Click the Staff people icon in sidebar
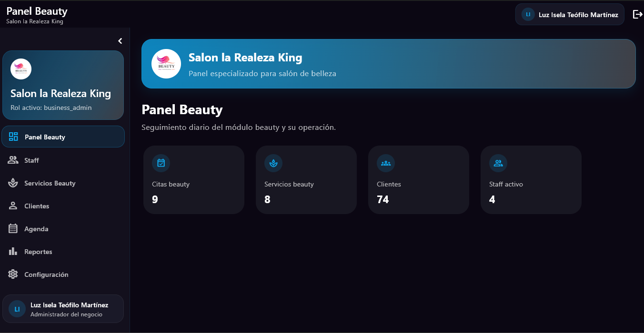This screenshot has height=333, width=644. tap(13, 160)
